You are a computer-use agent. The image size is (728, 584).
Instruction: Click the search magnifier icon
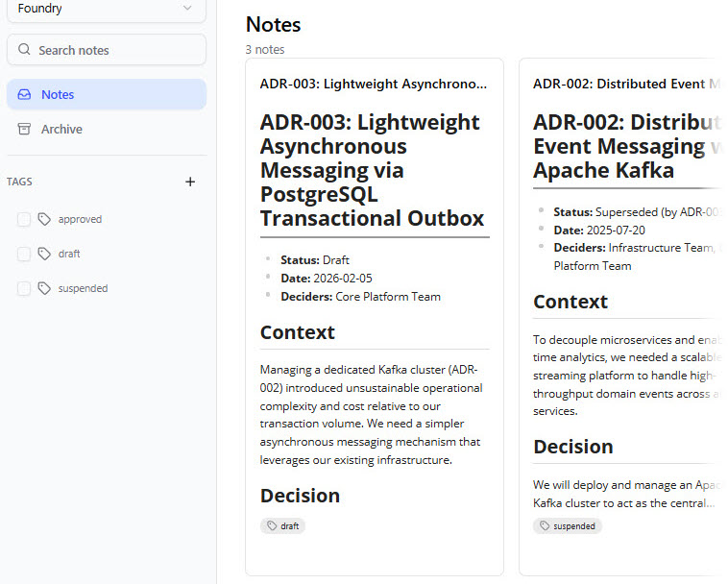click(24, 49)
